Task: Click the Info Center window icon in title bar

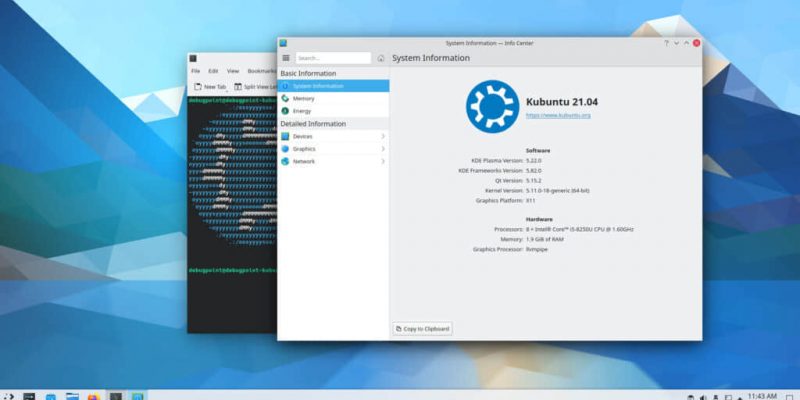Action: (x=283, y=43)
